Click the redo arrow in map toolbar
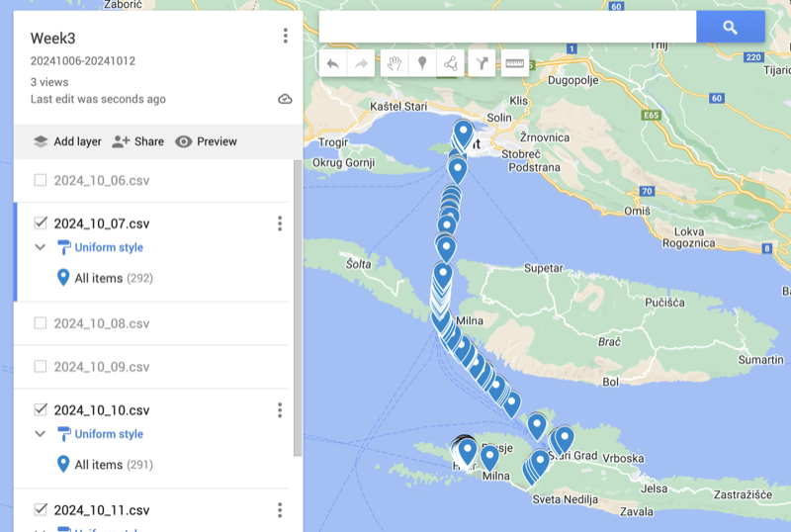Screen dimensions: 791x532 [362, 64]
